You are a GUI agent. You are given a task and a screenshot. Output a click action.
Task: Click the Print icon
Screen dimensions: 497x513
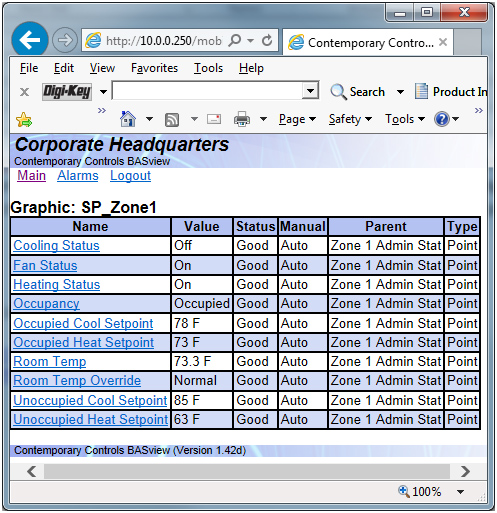(242, 119)
